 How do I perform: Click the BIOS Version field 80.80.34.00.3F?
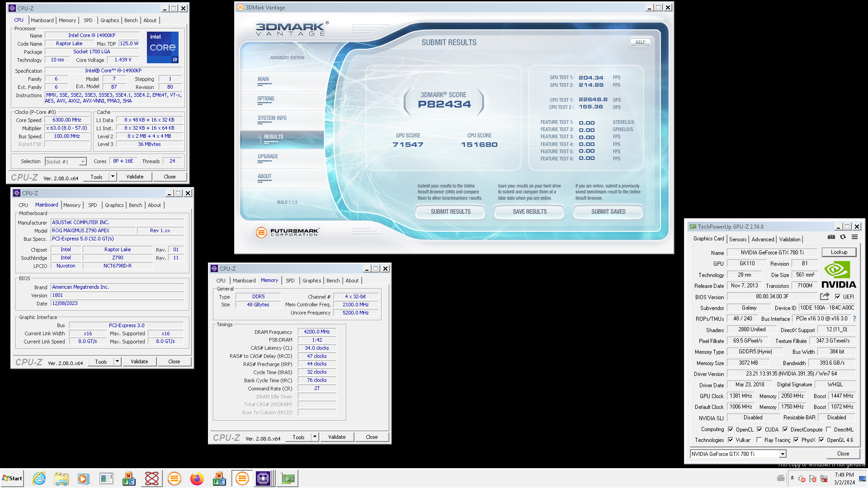click(772, 297)
